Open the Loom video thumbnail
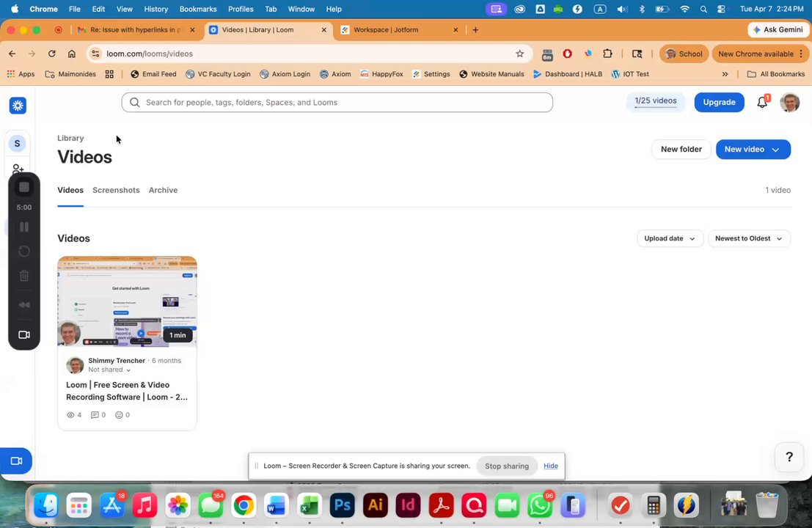Screen dimensions: 812x528 pyautogui.click(x=127, y=301)
